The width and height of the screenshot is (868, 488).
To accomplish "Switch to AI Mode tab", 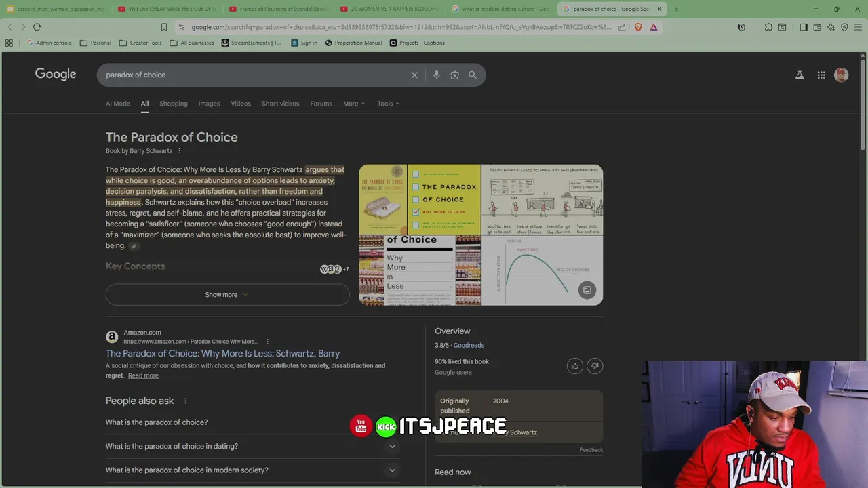I will point(118,104).
